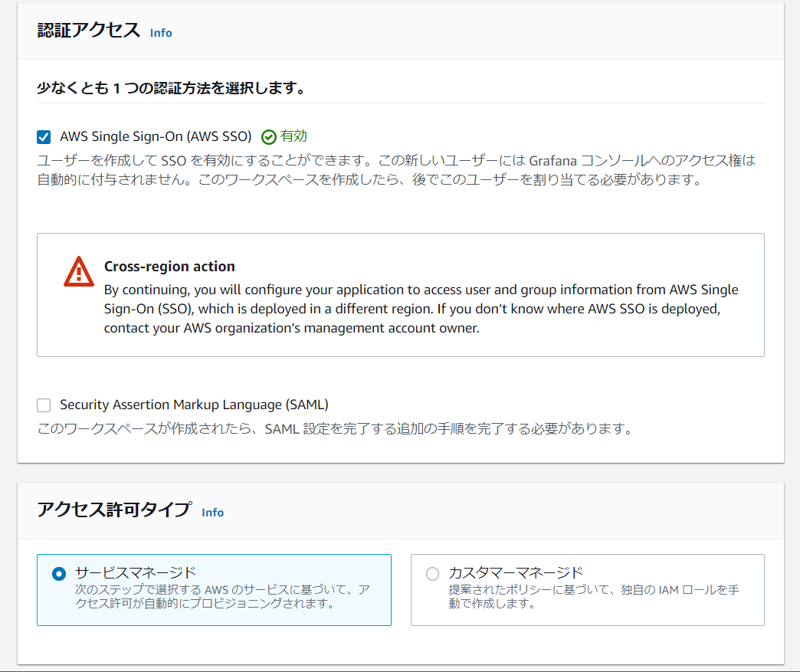Click the カスタマーマネージド tile description text

pos(593,596)
